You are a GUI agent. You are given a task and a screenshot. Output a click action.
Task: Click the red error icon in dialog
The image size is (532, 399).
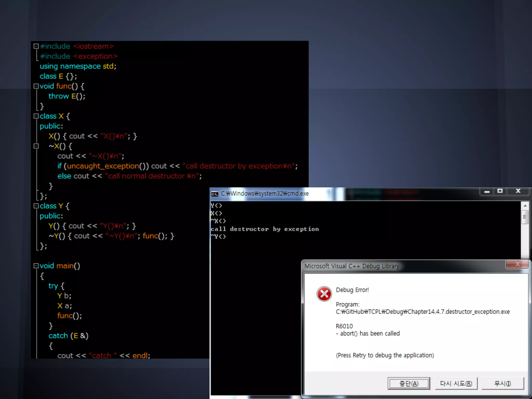point(324,294)
